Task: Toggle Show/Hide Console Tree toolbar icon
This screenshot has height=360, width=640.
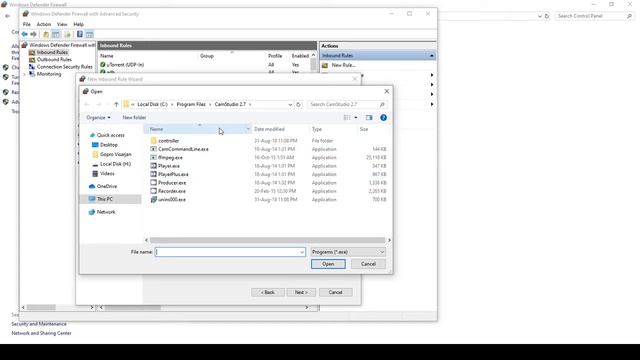Action: 56,34
